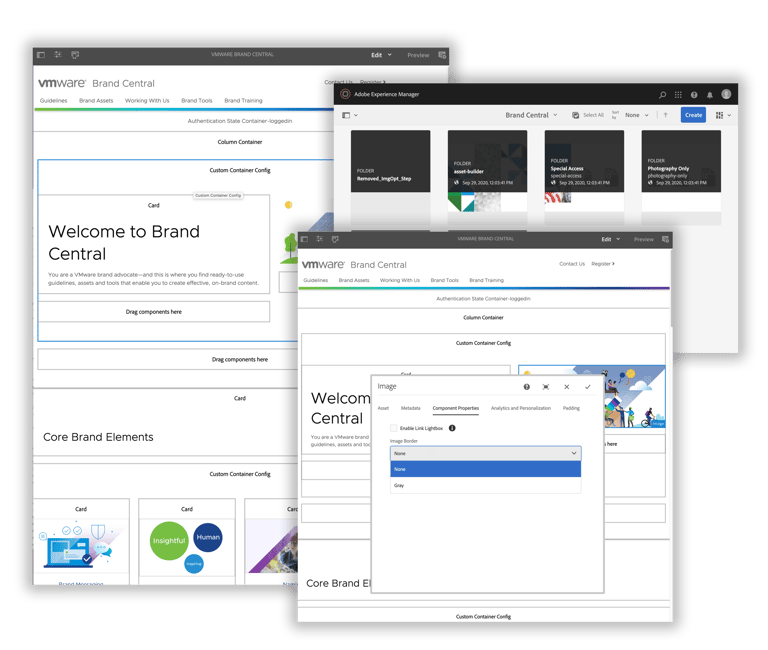The image size is (768, 650).
Task: Cancel Image dialog with X icon
Action: (567, 387)
